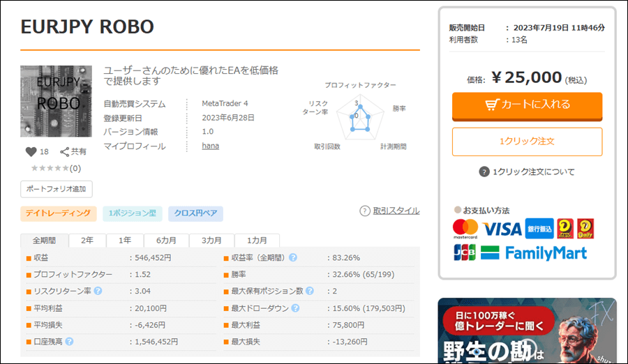The image size is (628, 364).
Task: Click the デイトレーディング tag
Action: 58,213
